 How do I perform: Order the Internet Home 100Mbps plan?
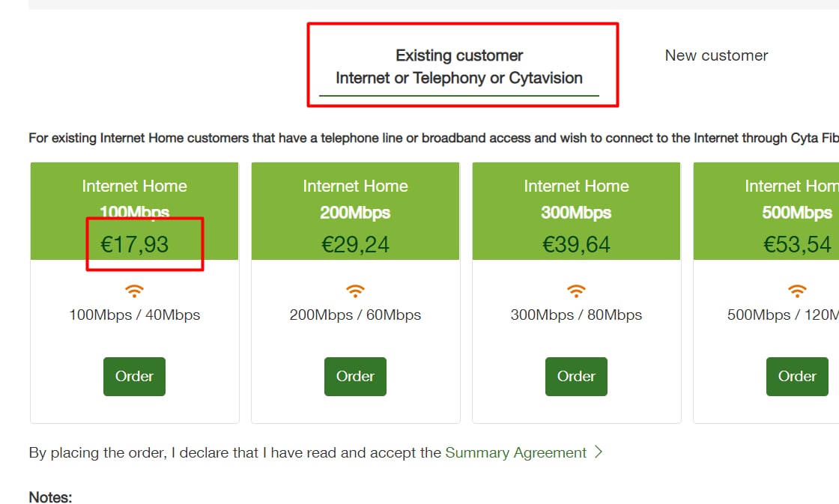134,376
